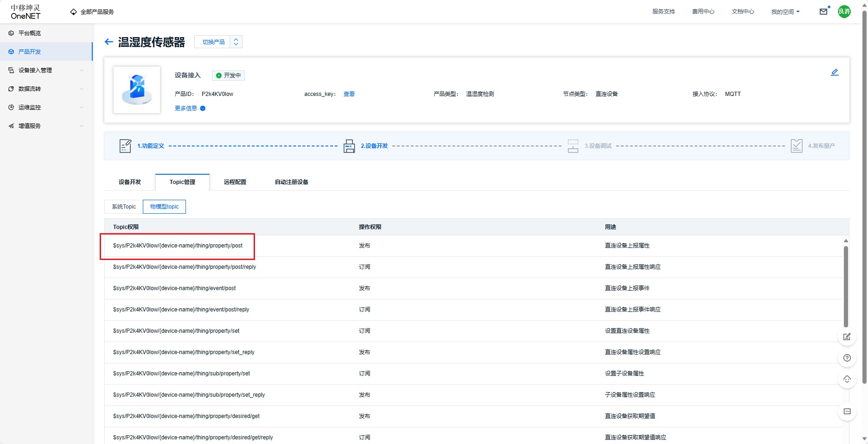Open the mail envelope notifications icon
Image resolution: width=868 pixels, height=444 pixels.
(x=823, y=12)
